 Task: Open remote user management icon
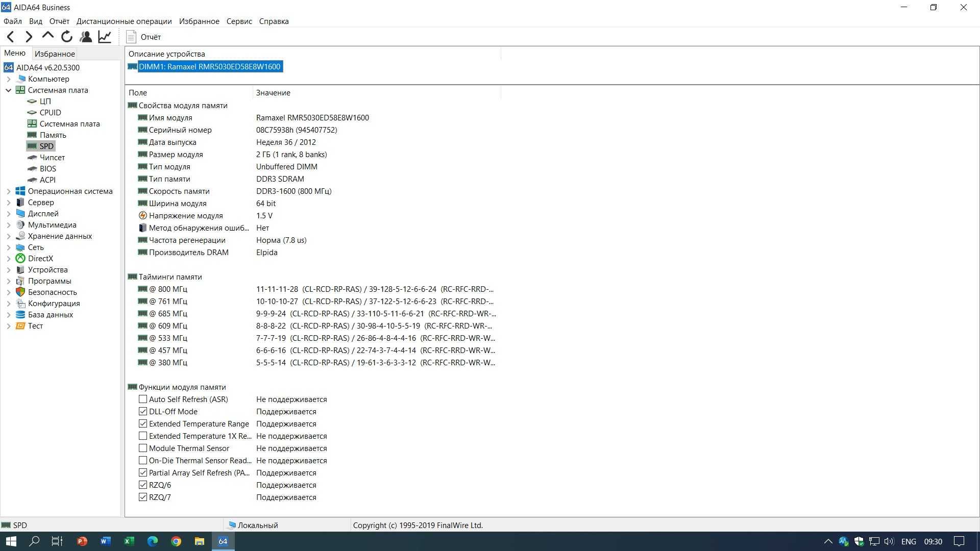tap(86, 37)
